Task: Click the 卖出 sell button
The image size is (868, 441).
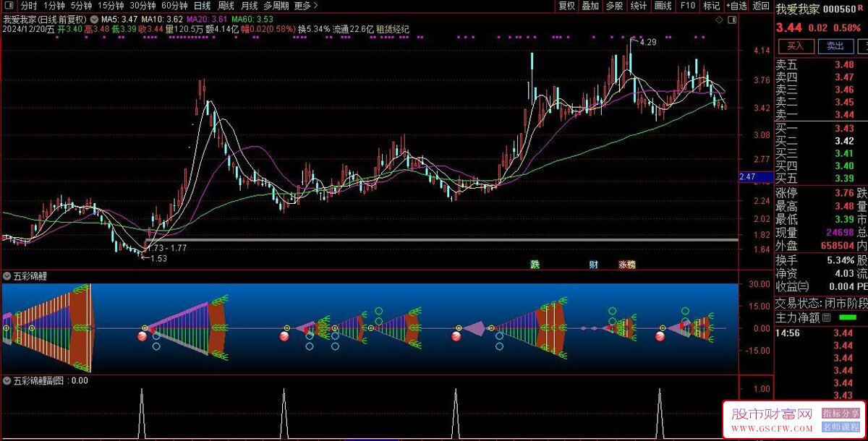Action: (835, 46)
